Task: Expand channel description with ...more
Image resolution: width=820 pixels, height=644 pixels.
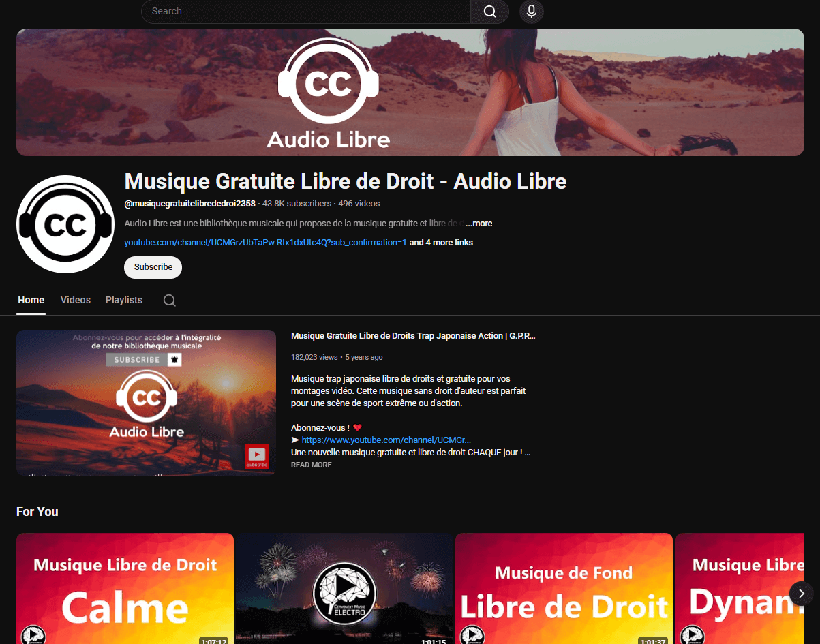Action: (x=479, y=224)
